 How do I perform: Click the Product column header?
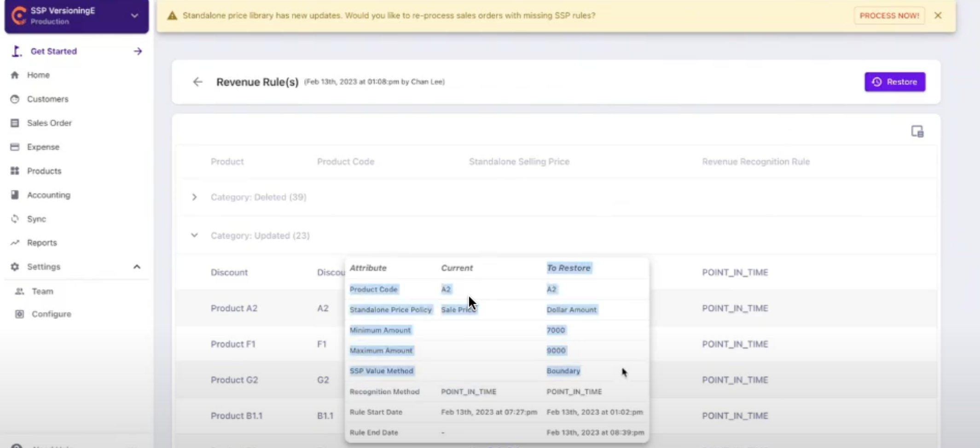(227, 161)
